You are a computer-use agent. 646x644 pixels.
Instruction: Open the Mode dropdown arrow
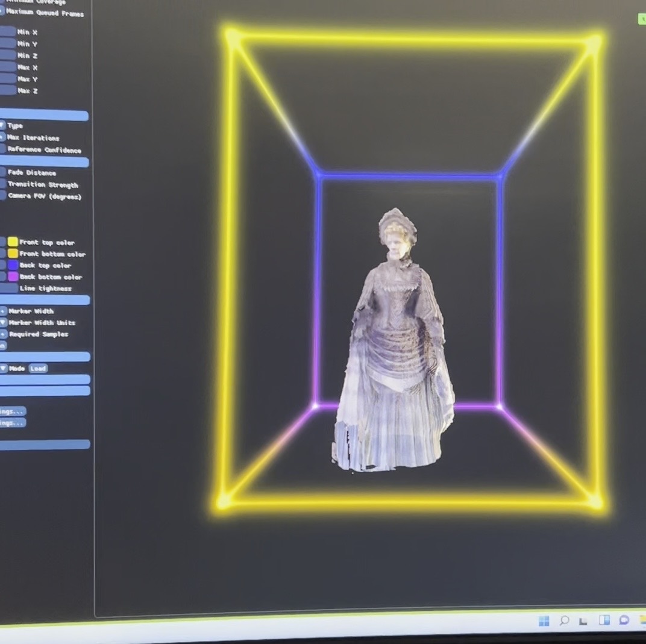3,369
